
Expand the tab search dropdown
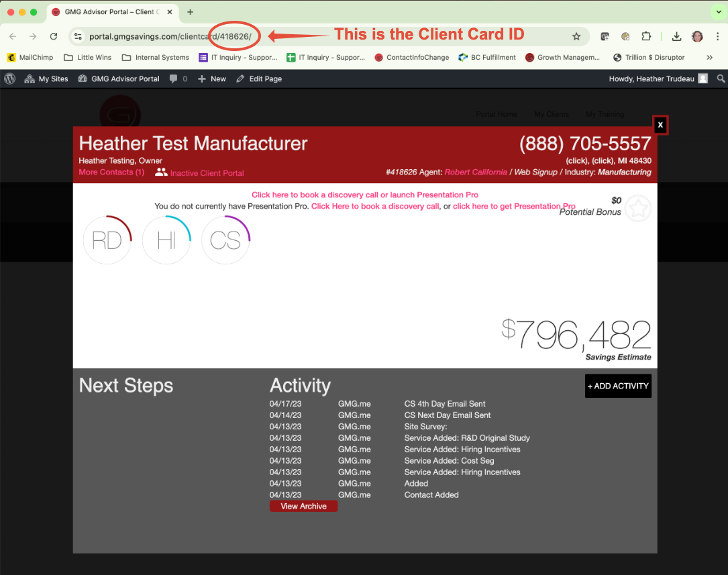tap(718, 12)
